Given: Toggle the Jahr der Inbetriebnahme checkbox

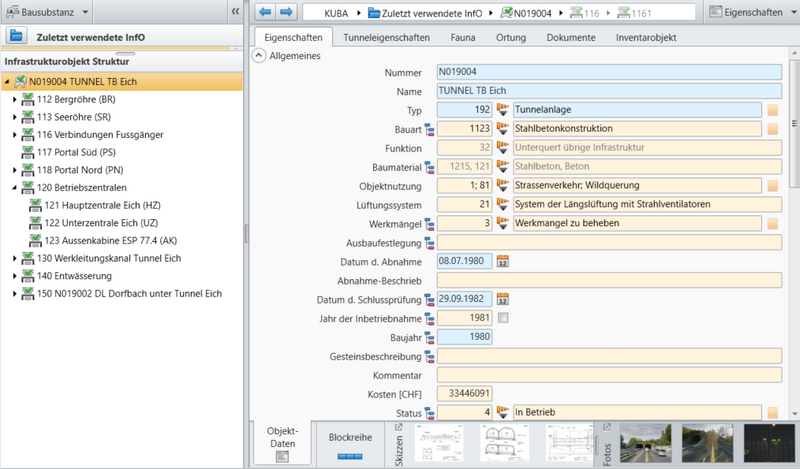Looking at the screenshot, I should [x=503, y=318].
